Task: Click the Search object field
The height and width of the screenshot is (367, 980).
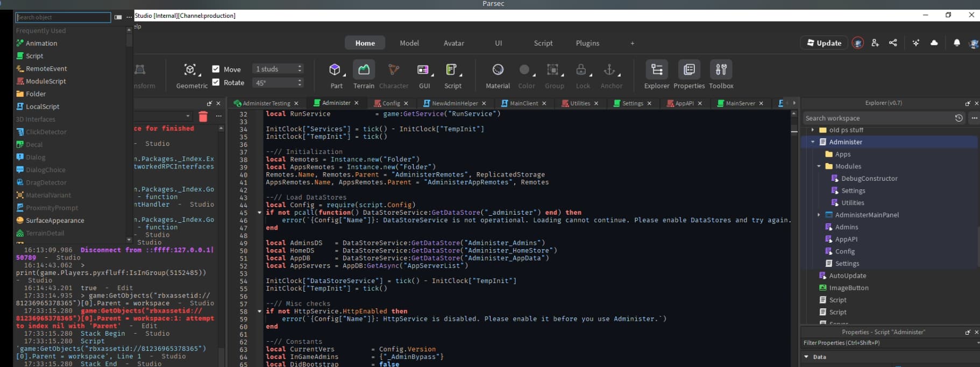Action: pos(63,17)
